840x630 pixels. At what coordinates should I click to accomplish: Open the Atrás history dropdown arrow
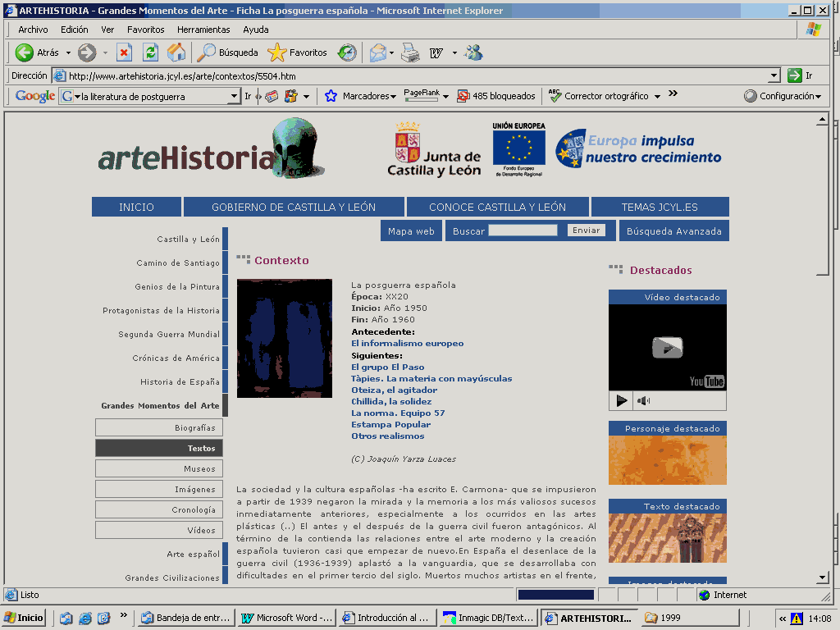point(68,52)
